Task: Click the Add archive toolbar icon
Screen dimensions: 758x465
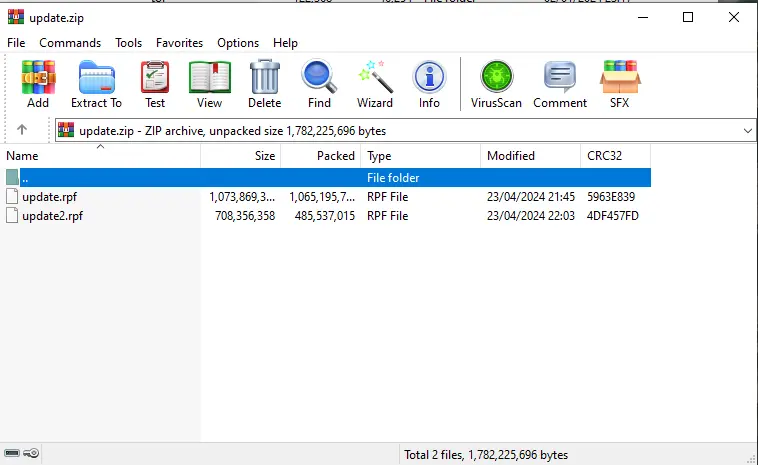Action: (x=38, y=77)
